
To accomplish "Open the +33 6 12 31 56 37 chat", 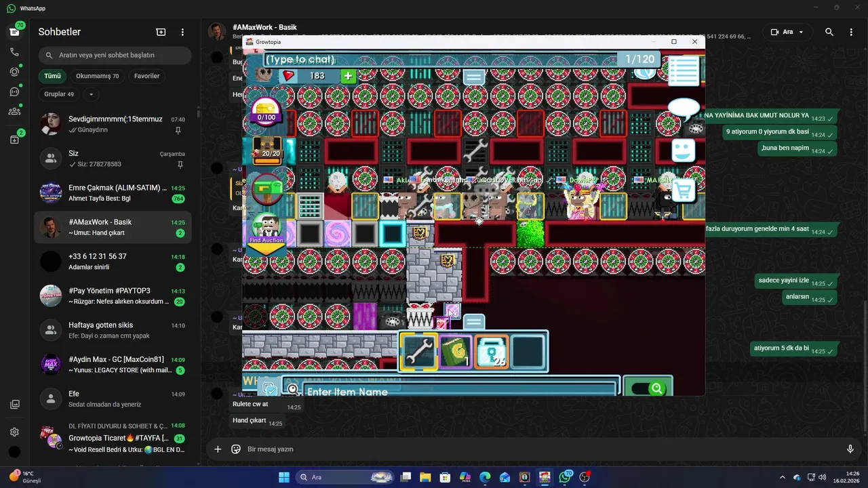I will tap(113, 262).
